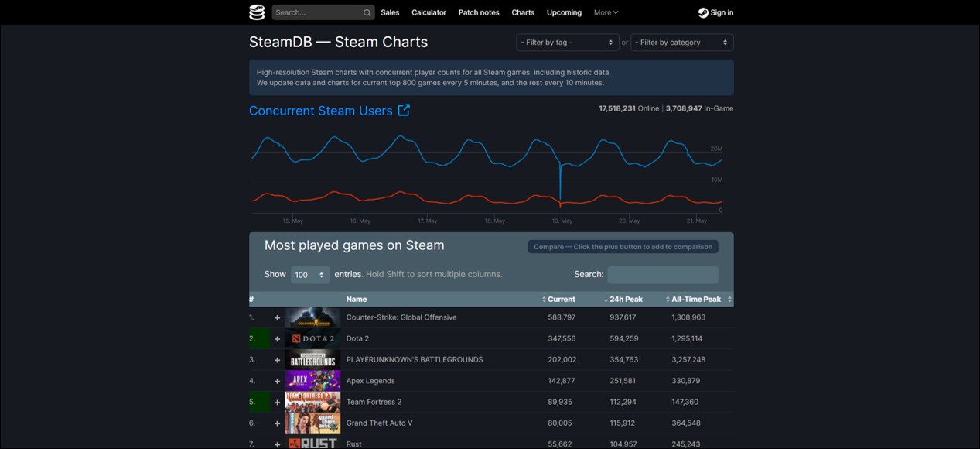The width and height of the screenshot is (980, 449).
Task: Open the Rust name link
Action: point(354,444)
